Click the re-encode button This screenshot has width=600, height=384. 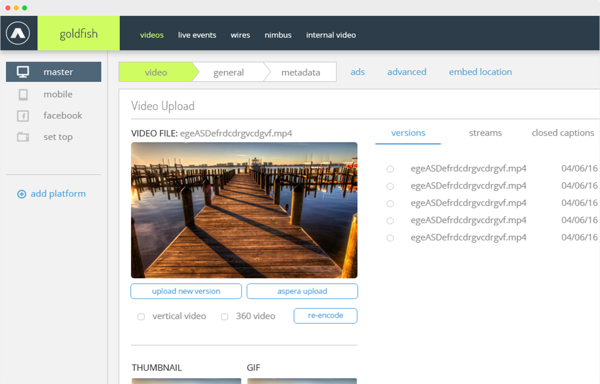[x=326, y=316]
